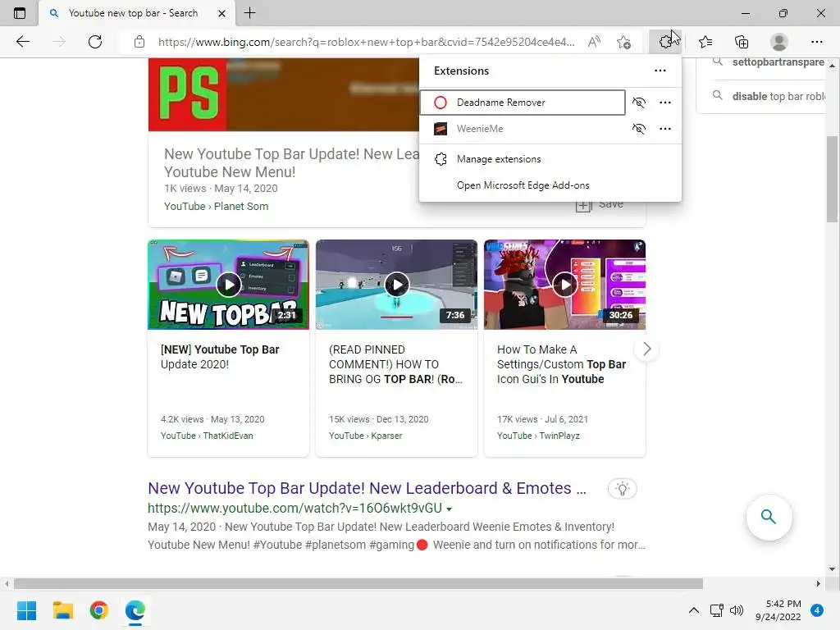Open 'New Youtube Top Bar Update! New Leaderboard & Emotes' result

tap(367, 489)
